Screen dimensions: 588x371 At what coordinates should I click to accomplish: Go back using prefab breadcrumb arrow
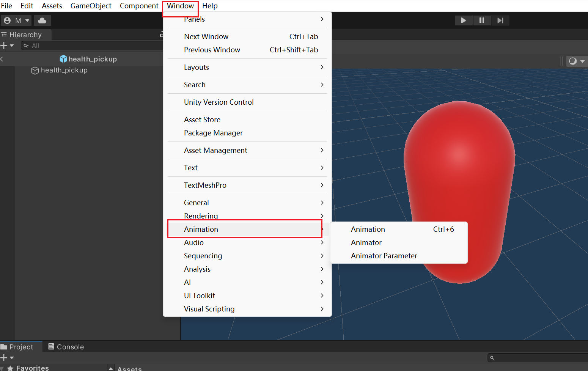pyautogui.click(x=2, y=59)
